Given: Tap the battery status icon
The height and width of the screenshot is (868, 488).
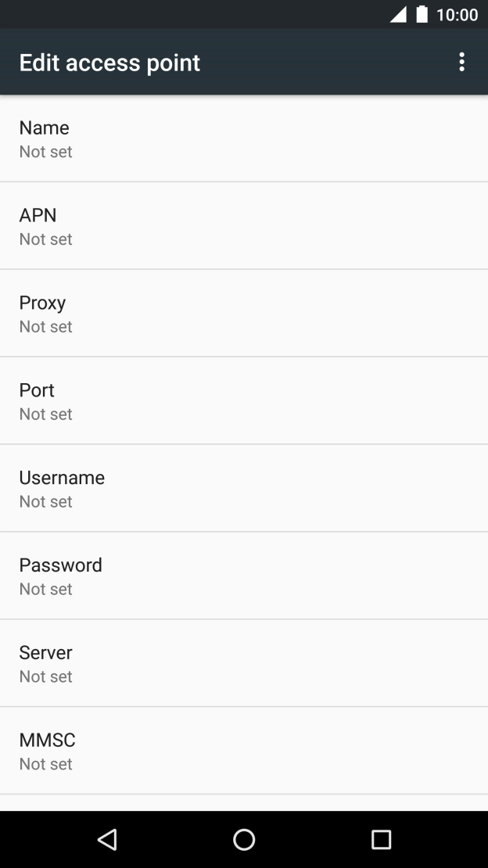Looking at the screenshot, I should 422,15.
